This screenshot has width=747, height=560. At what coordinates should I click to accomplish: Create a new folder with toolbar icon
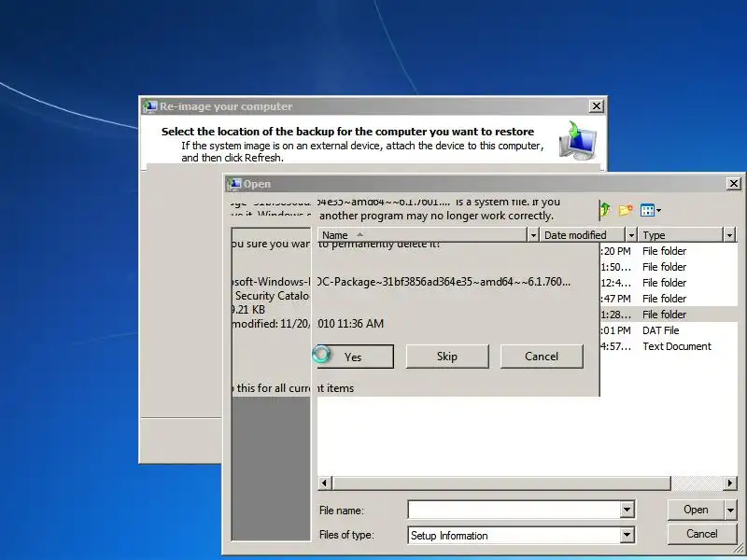626,210
